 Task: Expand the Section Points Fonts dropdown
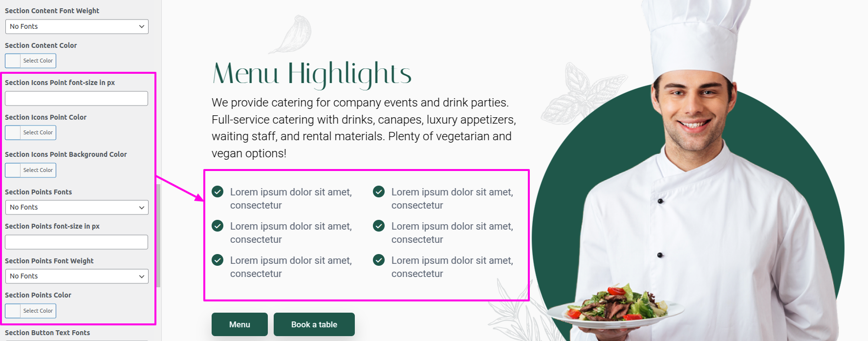pyautogui.click(x=77, y=207)
